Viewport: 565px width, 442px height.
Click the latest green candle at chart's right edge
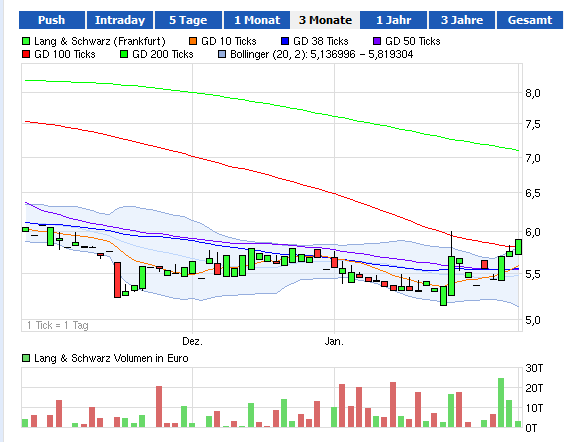click(519, 247)
